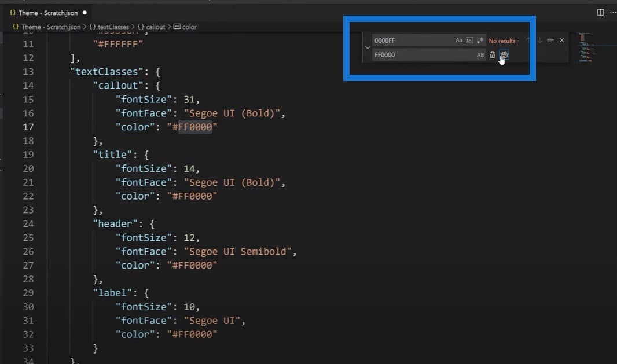Click "Segoe UI (Bold)" string on line 21

coord(232,182)
